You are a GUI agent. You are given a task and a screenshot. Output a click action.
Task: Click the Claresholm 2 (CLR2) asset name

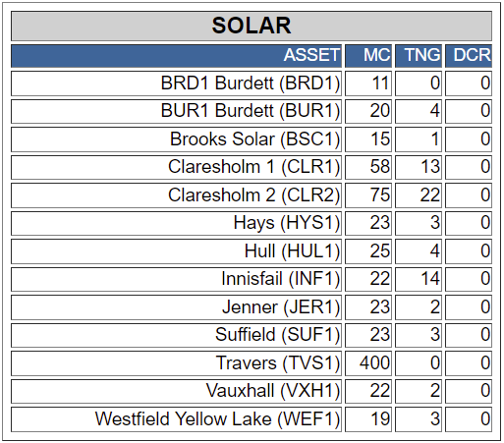pos(253,195)
